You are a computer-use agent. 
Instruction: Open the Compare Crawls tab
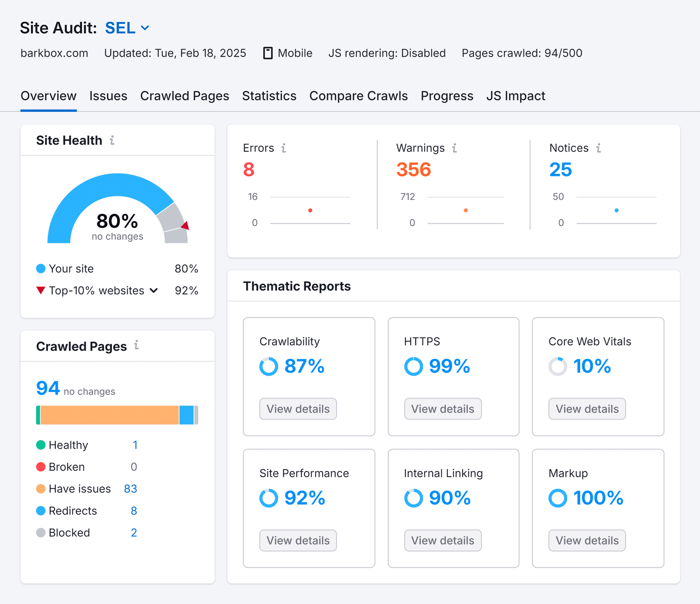coord(359,96)
